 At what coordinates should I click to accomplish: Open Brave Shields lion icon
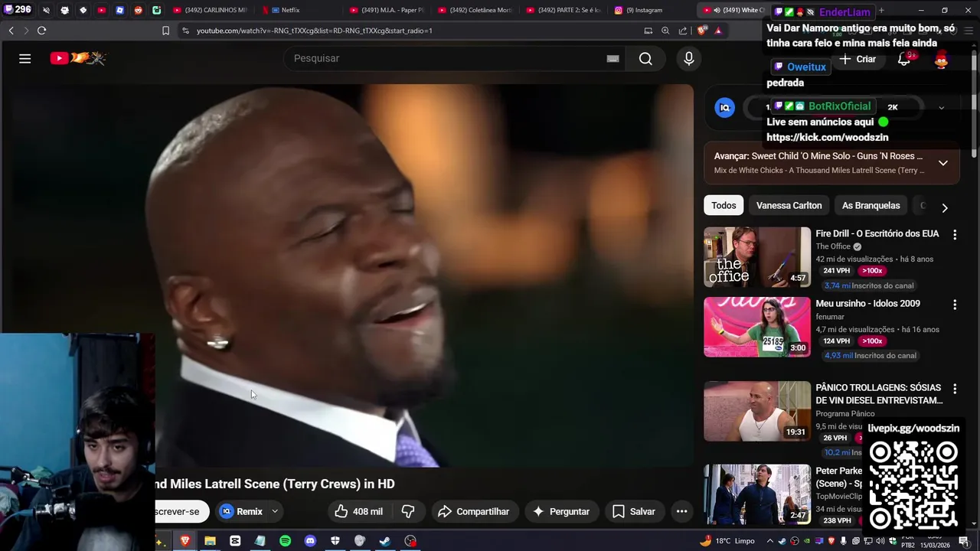pyautogui.click(x=701, y=31)
